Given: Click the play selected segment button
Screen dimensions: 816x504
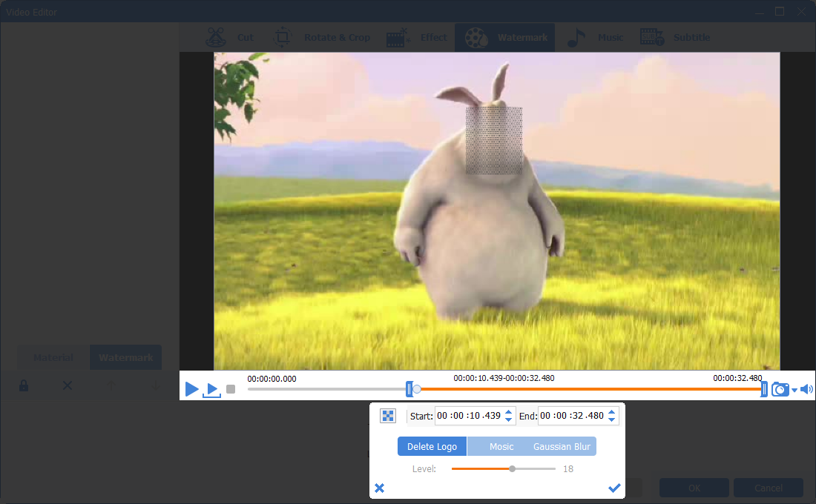Looking at the screenshot, I should coord(212,389).
